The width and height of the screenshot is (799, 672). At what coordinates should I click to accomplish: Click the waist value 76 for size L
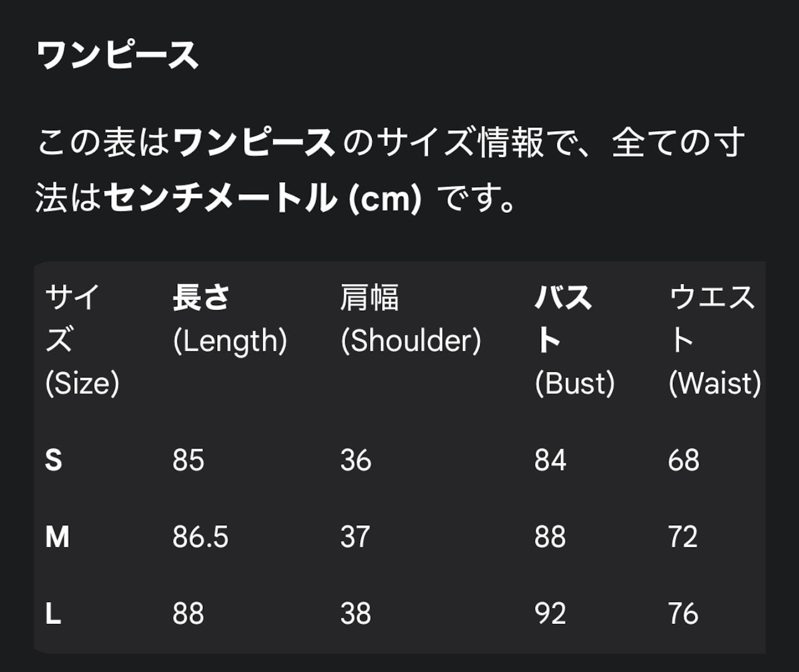pyautogui.click(x=683, y=613)
